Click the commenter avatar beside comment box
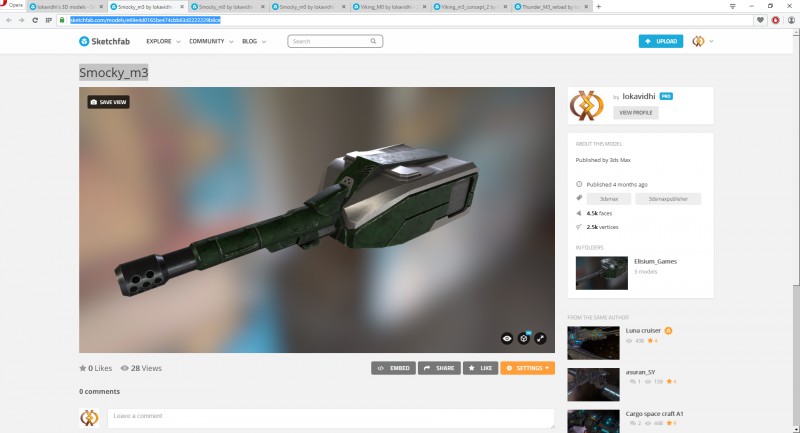 tap(89, 418)
